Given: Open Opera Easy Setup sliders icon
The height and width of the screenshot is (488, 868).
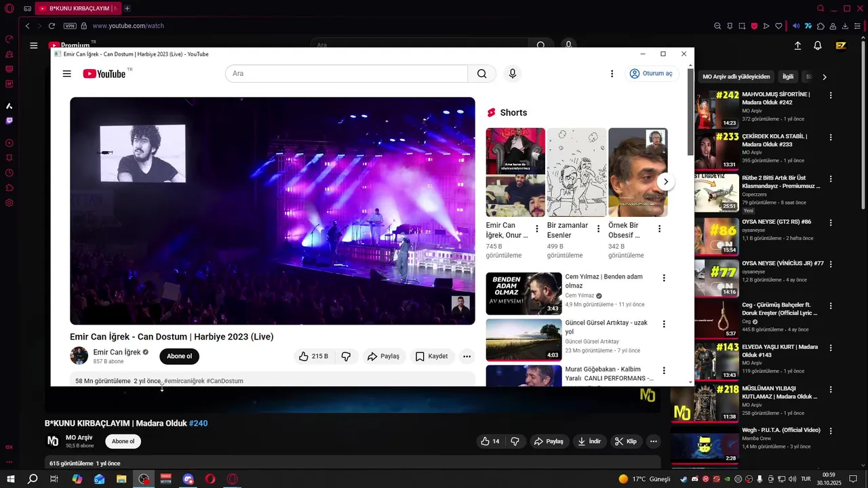Looking at the screenshot, I should [857, 26].
